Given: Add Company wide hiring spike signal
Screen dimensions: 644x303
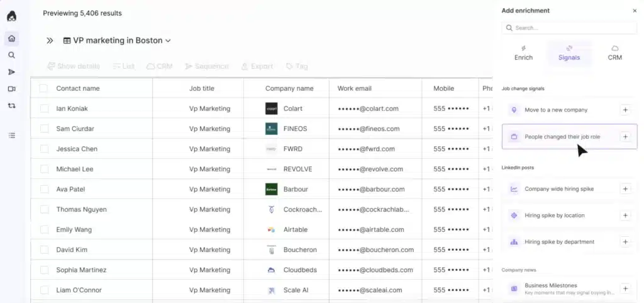Looking at the screenshot, I should coord(625,189).
